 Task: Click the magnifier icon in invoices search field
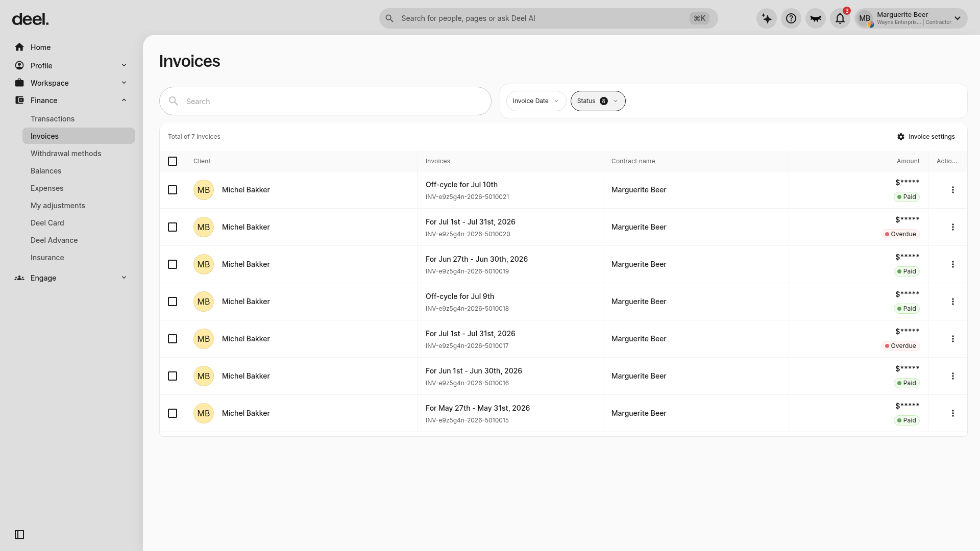(174, 101)
